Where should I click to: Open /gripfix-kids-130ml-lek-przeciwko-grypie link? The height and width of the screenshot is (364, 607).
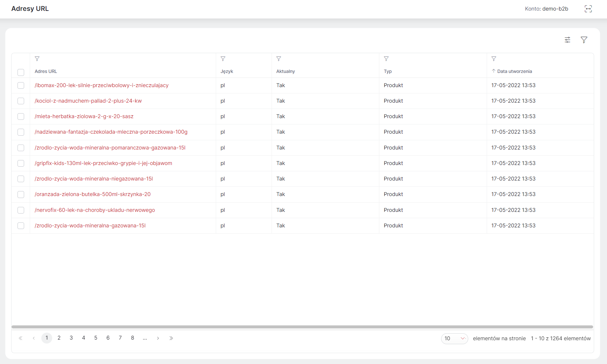click(103, 163)
